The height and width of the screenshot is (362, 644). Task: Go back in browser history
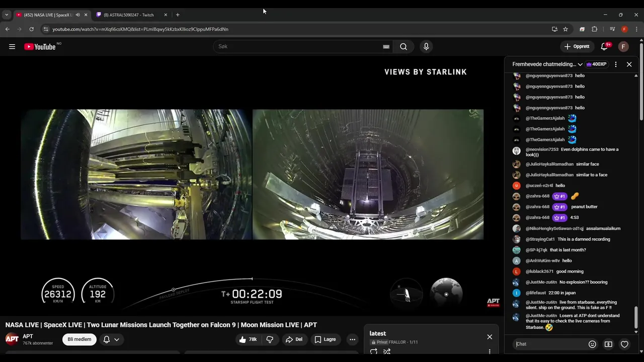[7, 29]
